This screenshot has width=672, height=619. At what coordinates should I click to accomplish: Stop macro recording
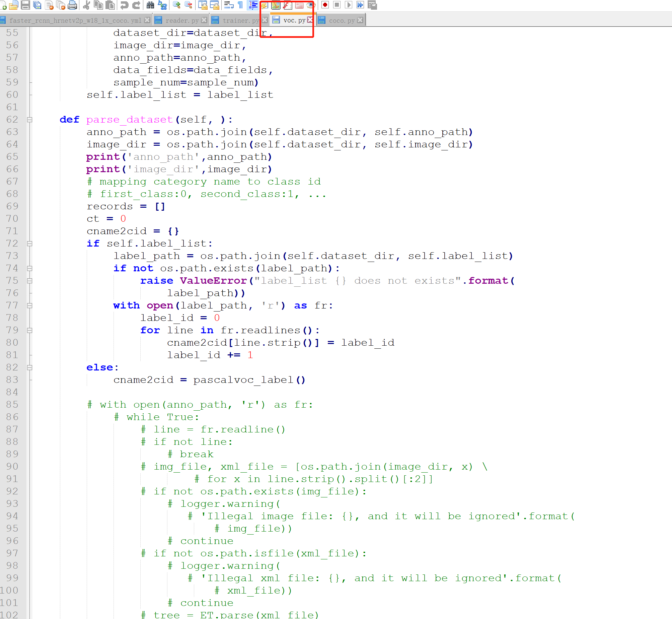pyautogui.click(x=337, y=5)
